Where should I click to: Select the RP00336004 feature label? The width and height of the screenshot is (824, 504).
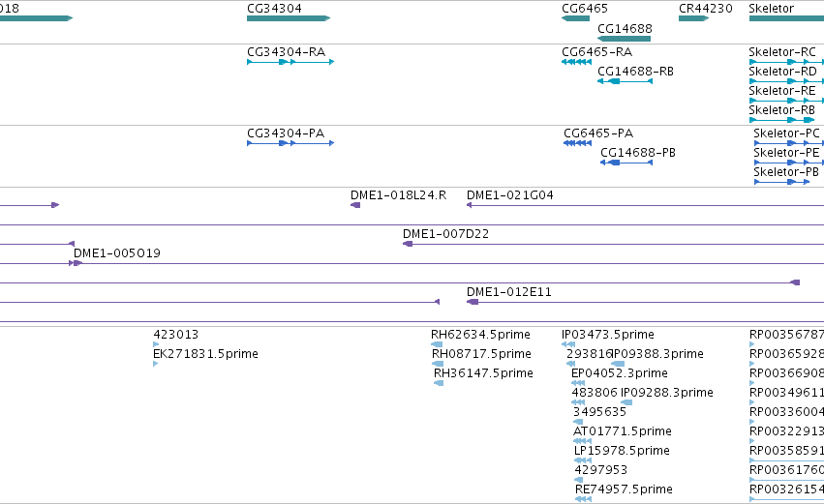pyautogui.click(x=786, y=413)
